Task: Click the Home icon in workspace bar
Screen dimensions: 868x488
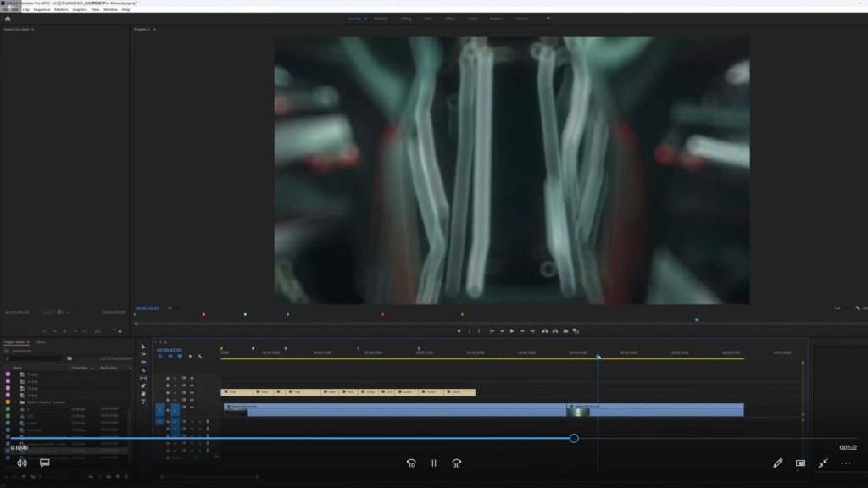Action: pyautogui.click(x=8, y=18)
